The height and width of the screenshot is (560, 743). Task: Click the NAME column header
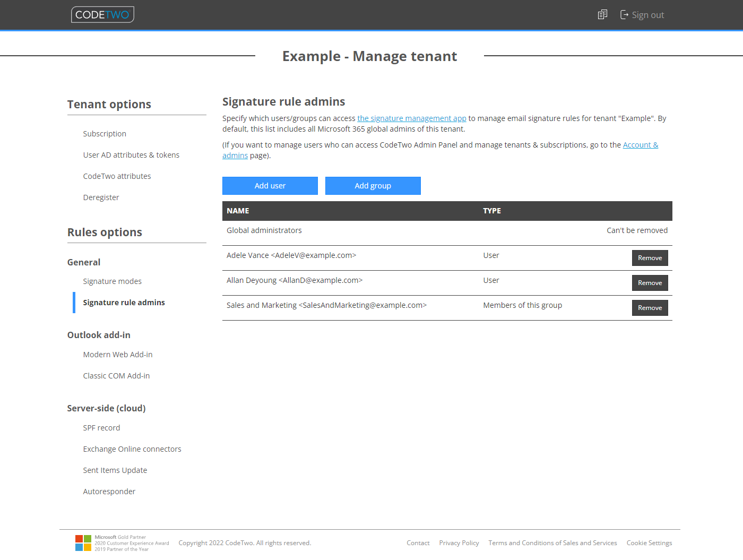238,211
